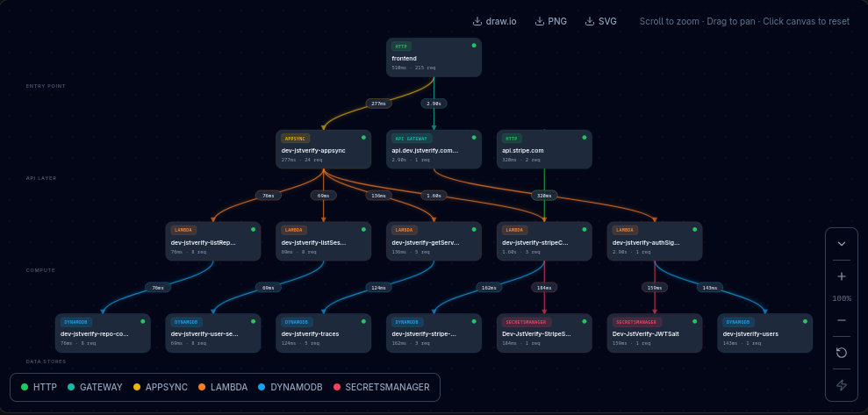Zoom out with the minus icon
868x415 pixels.
(x=842, y=320)
